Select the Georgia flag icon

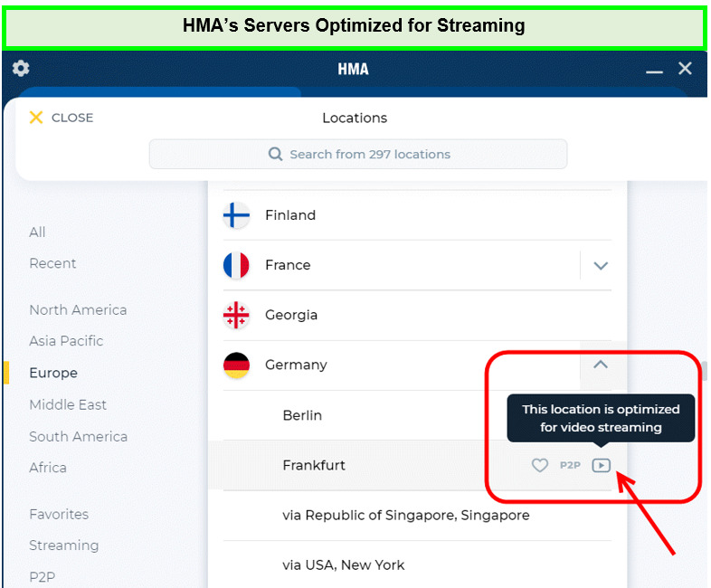pyautogui.click(x=236, y=315)
